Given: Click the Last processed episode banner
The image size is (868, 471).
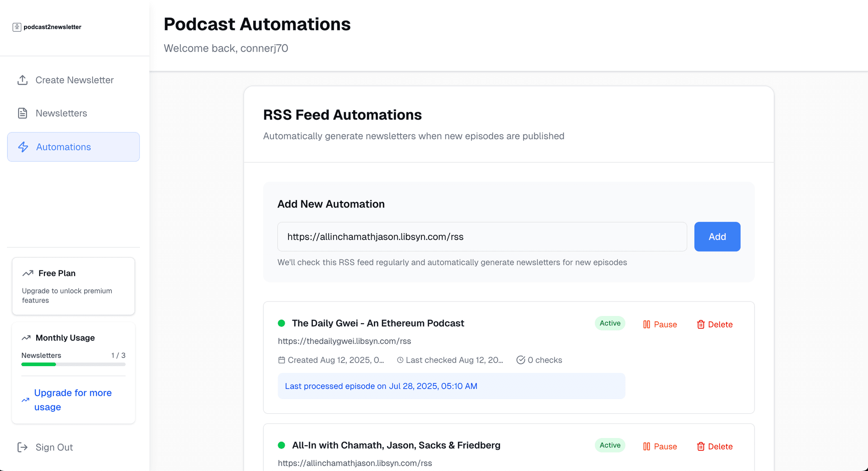Looking at the screenshot, I should point(451,386).
